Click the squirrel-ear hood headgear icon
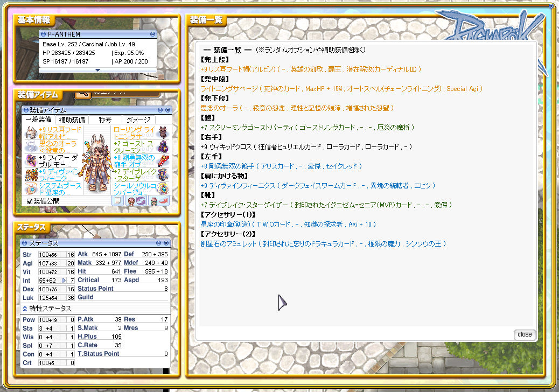The image size is (559, 392). point(31,132)
